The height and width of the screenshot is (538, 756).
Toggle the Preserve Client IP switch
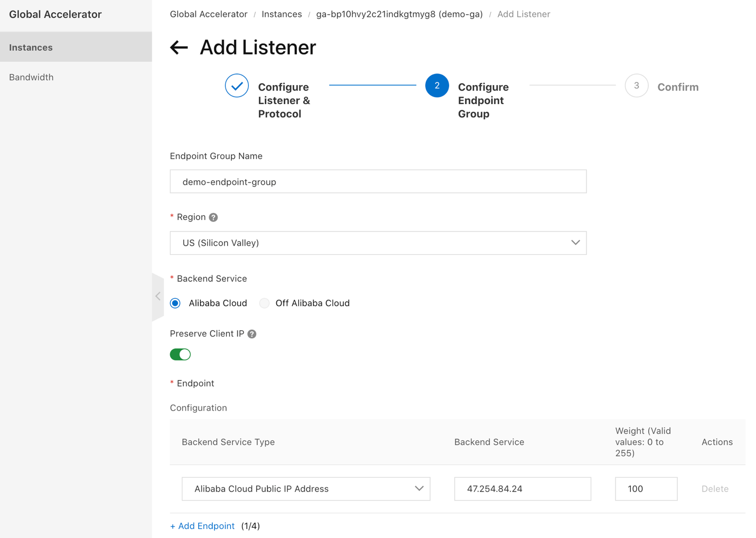[x=180, y=355]
